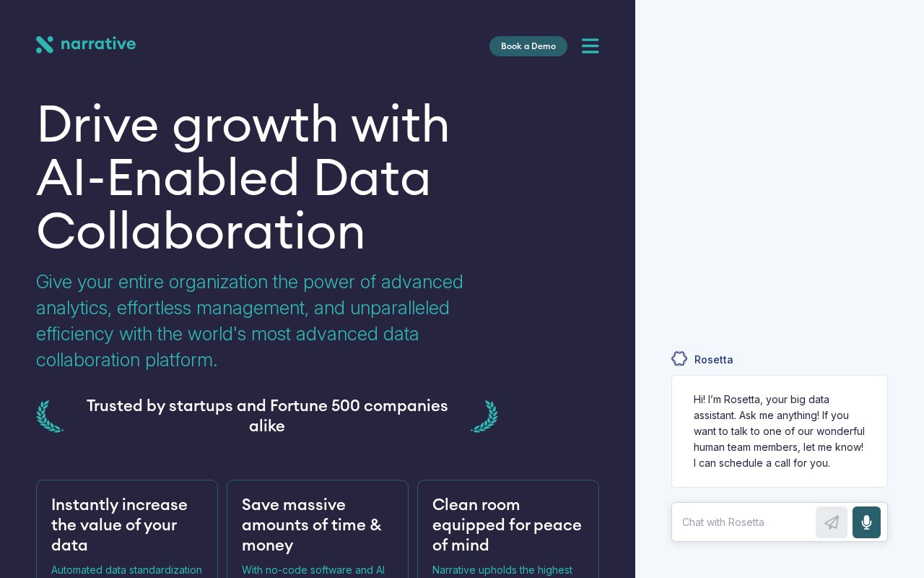Click the 'Drive growth with AI-Enabled' headline
Image resolution: width=924 pixels, height=578 pixels.
coord(243,178)
